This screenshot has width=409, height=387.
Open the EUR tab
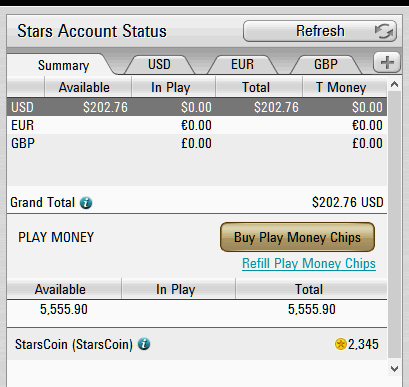click(242, 64)
